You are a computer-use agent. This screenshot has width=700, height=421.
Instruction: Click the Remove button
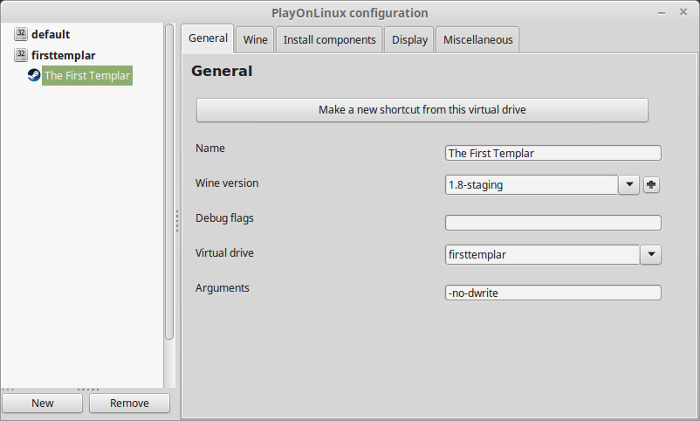pyautogui.click(x=129, y=403)
